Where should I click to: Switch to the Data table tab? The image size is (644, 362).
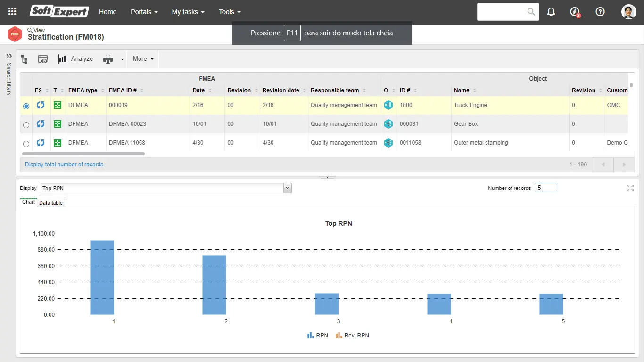tap(50, 203)
